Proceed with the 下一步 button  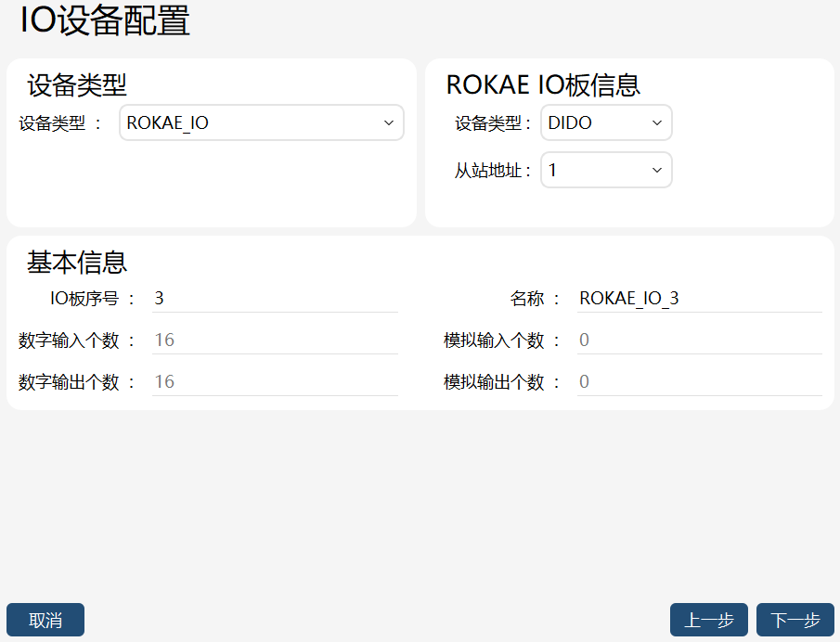795,620
